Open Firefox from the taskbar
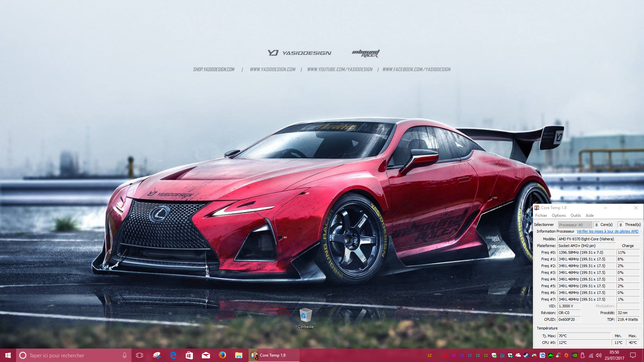This screenshot has height=362, width=644. click(222, 355)
